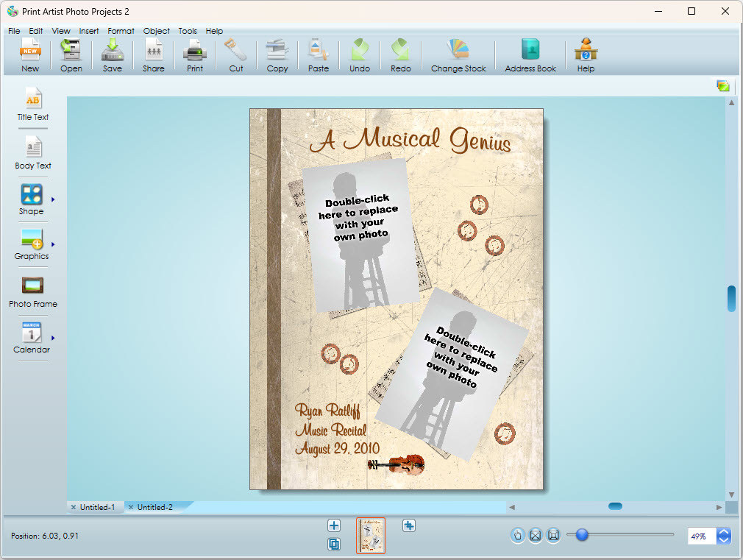The image size is (743, 560).
Task: Click the add page plus button
Action: pyautogui.click(x=334, y=525)
